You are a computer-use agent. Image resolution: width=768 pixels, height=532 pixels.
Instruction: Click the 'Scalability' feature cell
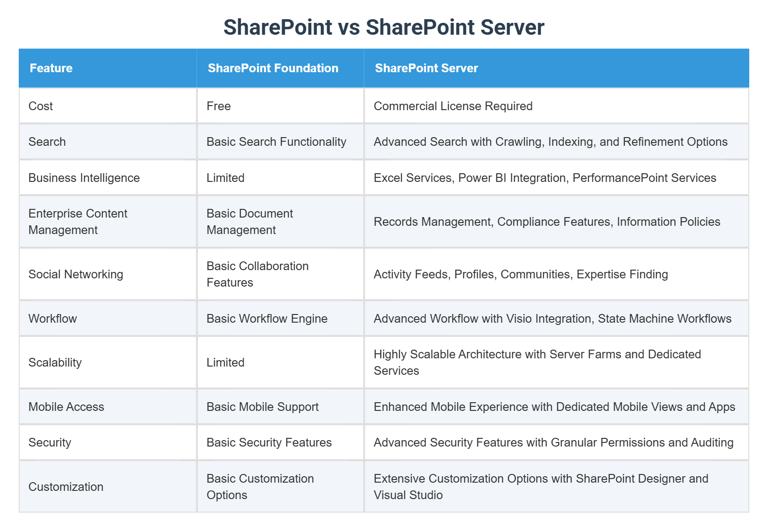tap(108, 362)
